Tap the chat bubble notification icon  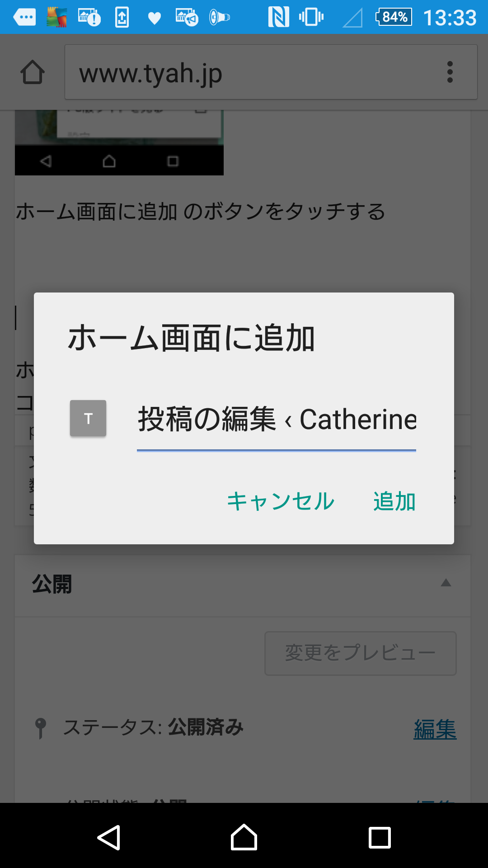click(24, 17)
